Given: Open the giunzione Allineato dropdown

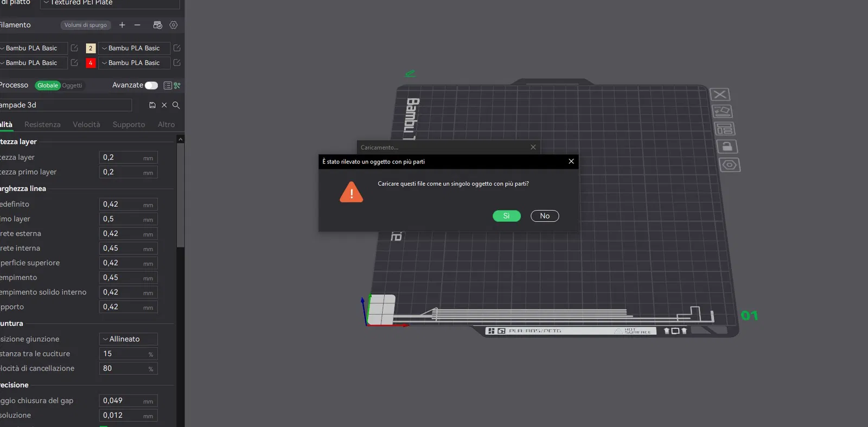Looking at the screenshot, I should pyautogui.click(x=129, y=339).
